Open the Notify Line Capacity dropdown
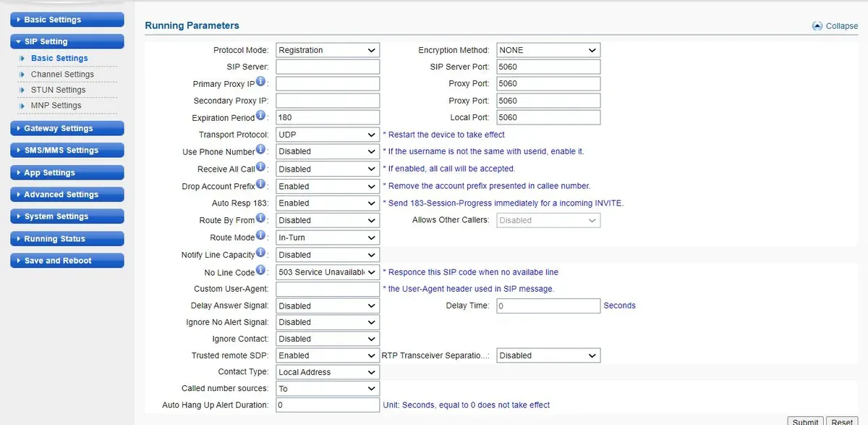This screenshot has width=868, height=425. click(328, 255)
